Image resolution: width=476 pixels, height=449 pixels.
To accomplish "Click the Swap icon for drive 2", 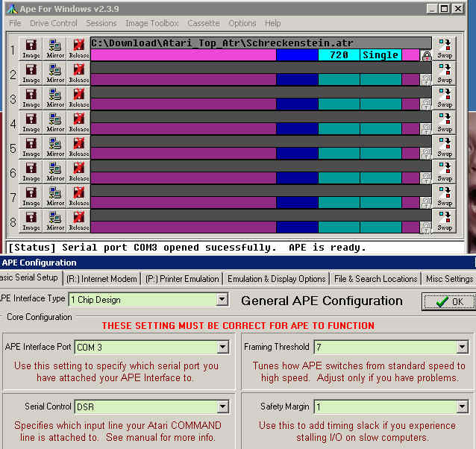I will [x=445, y=73].
